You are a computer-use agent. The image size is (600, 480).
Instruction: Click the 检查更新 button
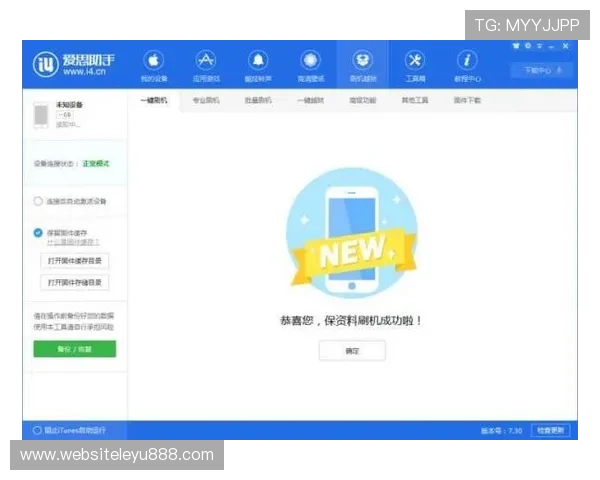551,431
